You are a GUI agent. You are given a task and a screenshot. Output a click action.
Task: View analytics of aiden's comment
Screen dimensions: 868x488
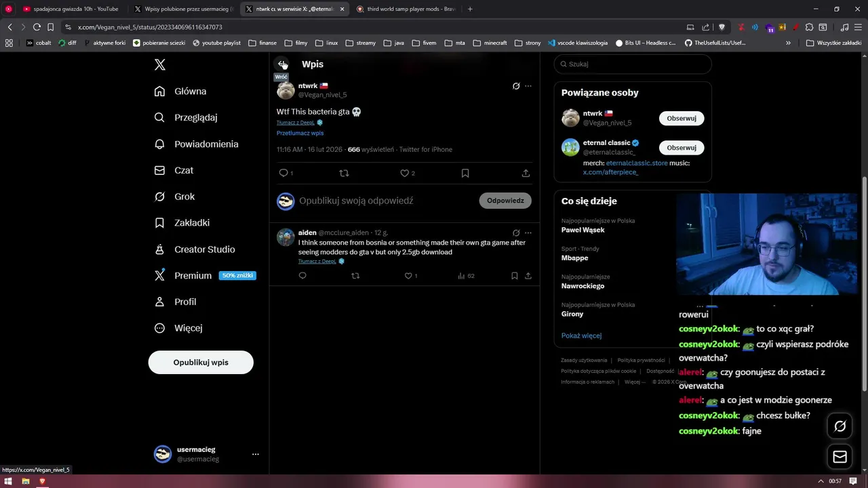coord(466,276)
